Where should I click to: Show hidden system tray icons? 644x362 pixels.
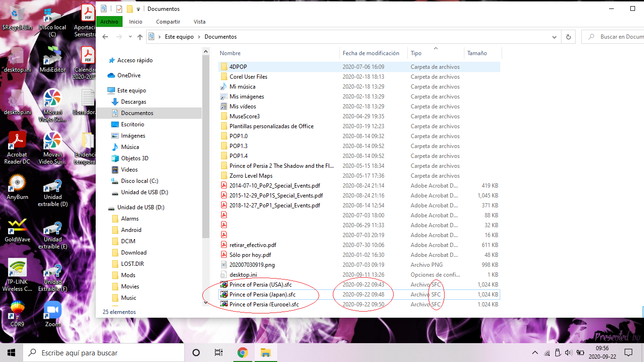pyautogui.click(x=535, y=353)
